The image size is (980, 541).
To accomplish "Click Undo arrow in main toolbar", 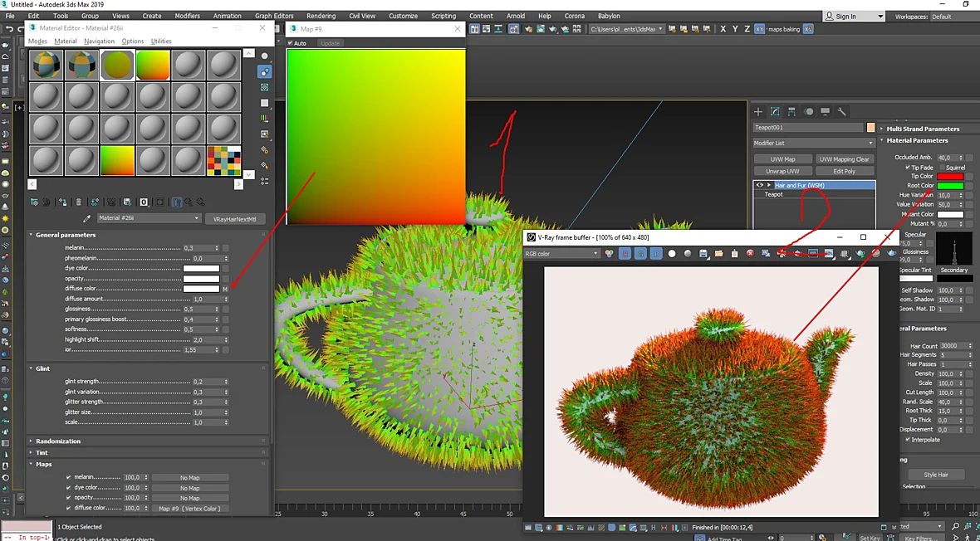I will [9, 29].
